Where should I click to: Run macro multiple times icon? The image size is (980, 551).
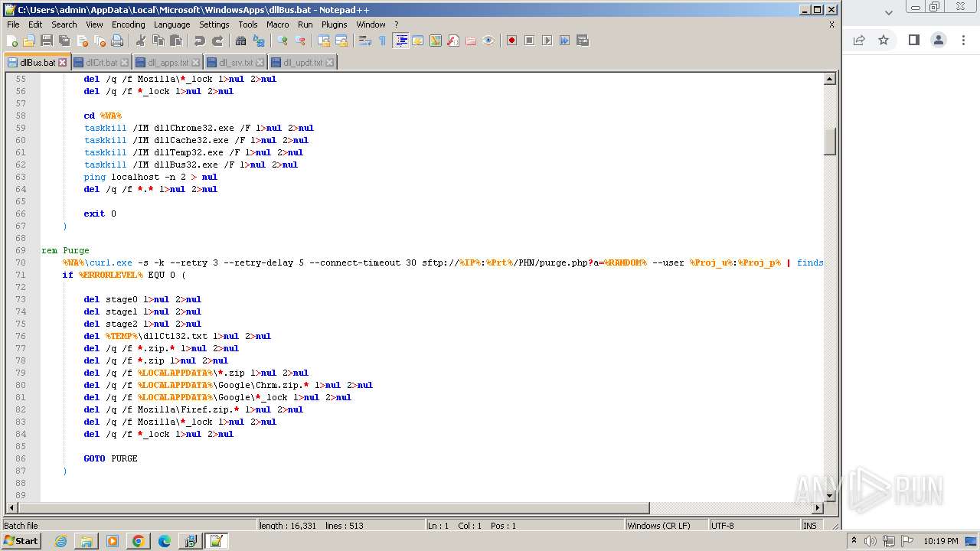564,41
